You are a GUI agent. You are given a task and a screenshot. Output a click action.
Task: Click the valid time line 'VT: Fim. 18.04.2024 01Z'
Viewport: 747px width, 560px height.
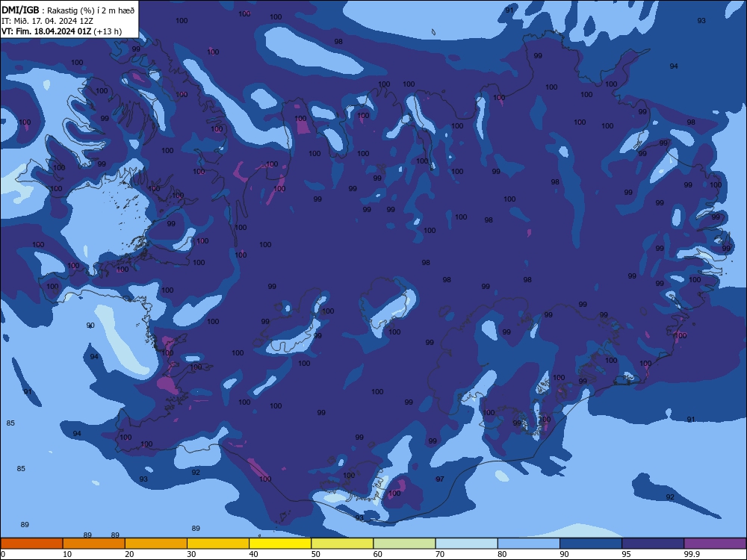tap(47, 31)
